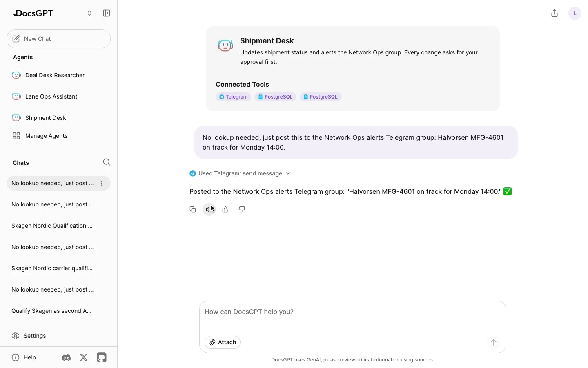Expand 'Used Telegram: send message' details
Screen dimensions: 588x368
point(240,173)
